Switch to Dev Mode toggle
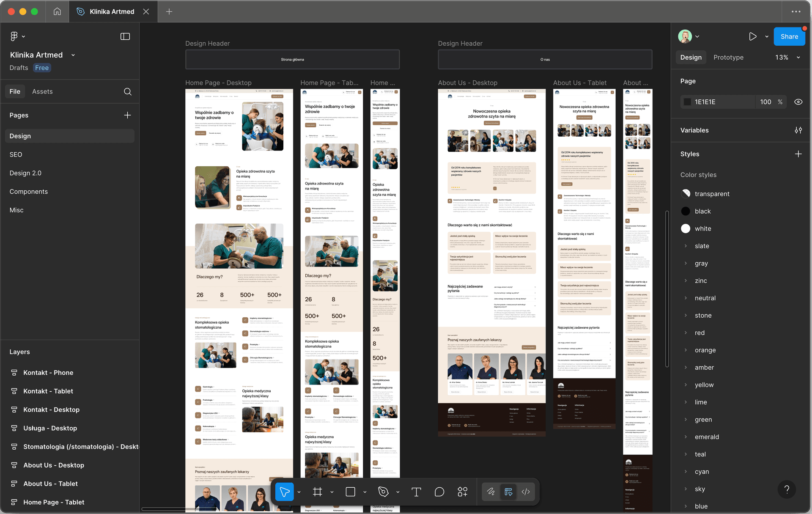This screenshot has width=812, height=514. click(x=526, y=492)
